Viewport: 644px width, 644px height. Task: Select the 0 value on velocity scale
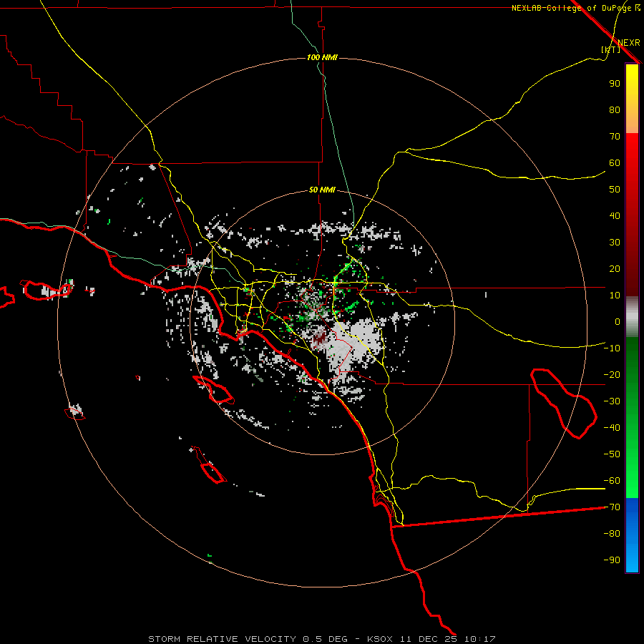[x=618, y=322]
